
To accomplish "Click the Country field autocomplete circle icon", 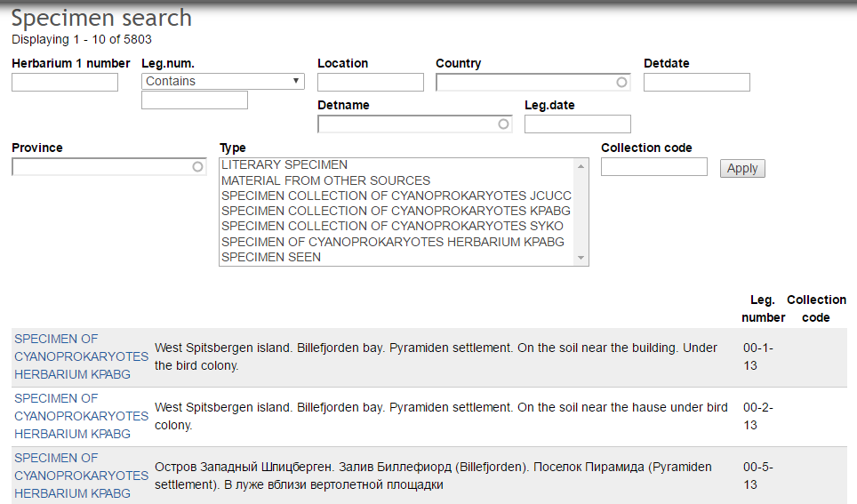I will pos(621,83).
